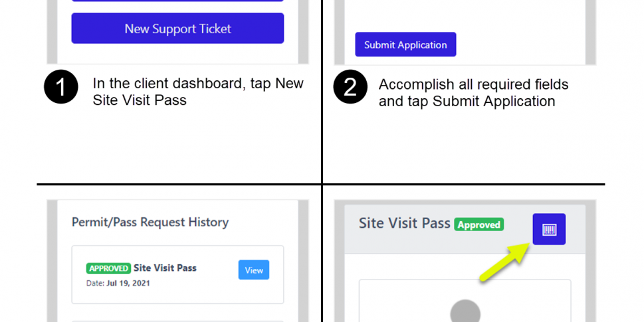Click the black step 1 number circle
This screenshot has width=644, height=322.
tap(61, 88)
